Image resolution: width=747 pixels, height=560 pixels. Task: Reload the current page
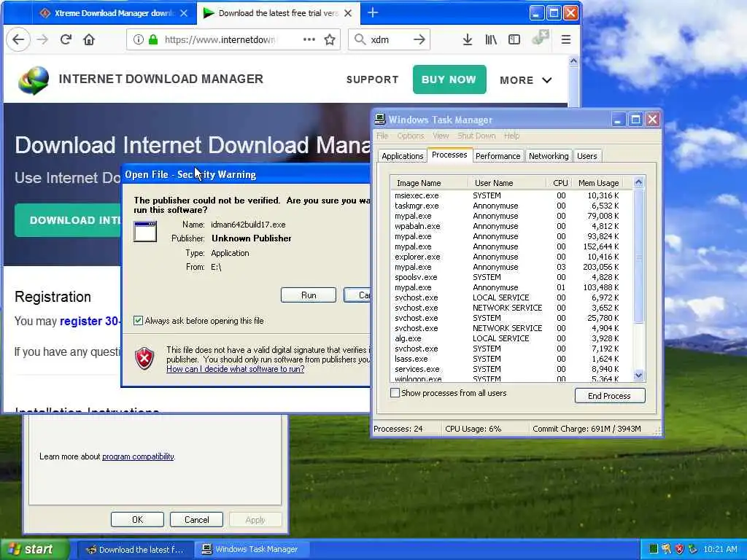(x=66, y=39)
